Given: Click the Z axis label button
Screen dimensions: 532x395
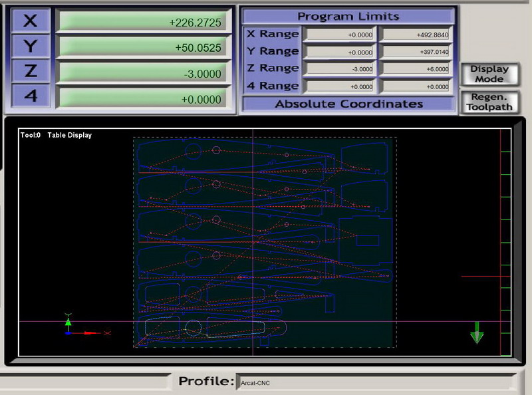Looking at the screenshot, I should pos(30,71).
